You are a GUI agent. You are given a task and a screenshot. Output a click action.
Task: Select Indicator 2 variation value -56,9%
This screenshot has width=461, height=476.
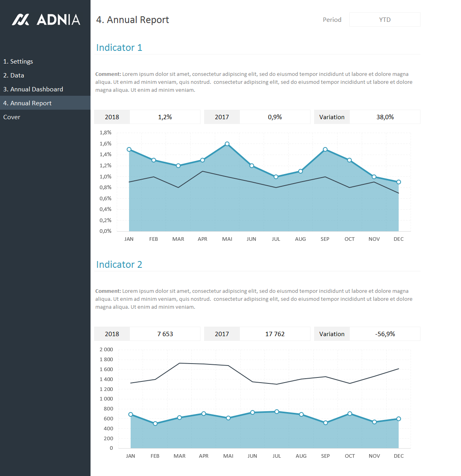tap(385, 334)
